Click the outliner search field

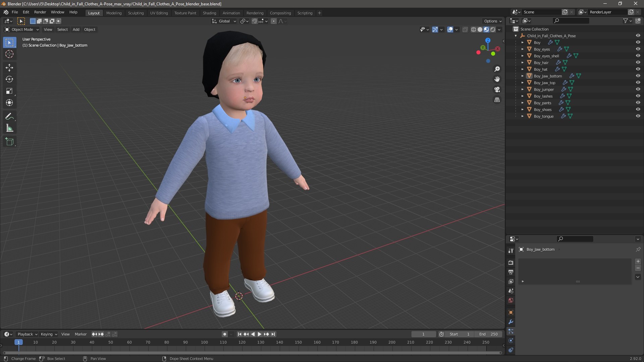pos(571,21)
